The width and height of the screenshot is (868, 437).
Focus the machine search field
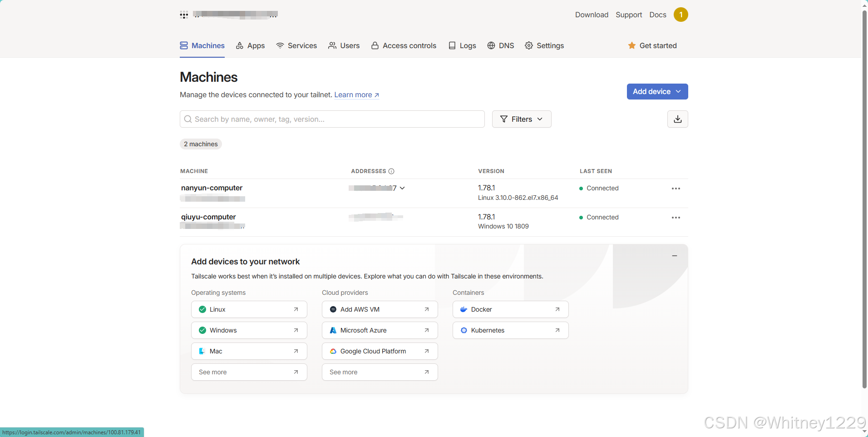[x=332, y=119]
